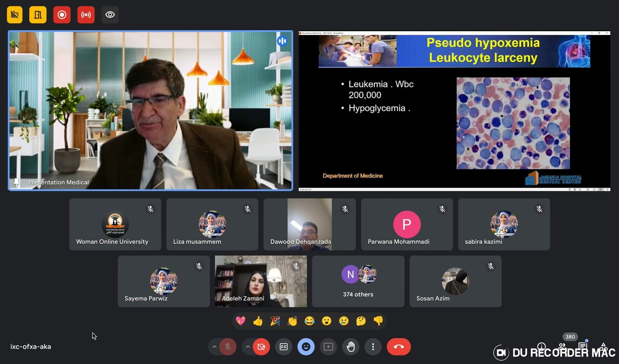This screenshot has width=619, height=364.
Task: Send the clapping hands reaction
Action: 292,321
